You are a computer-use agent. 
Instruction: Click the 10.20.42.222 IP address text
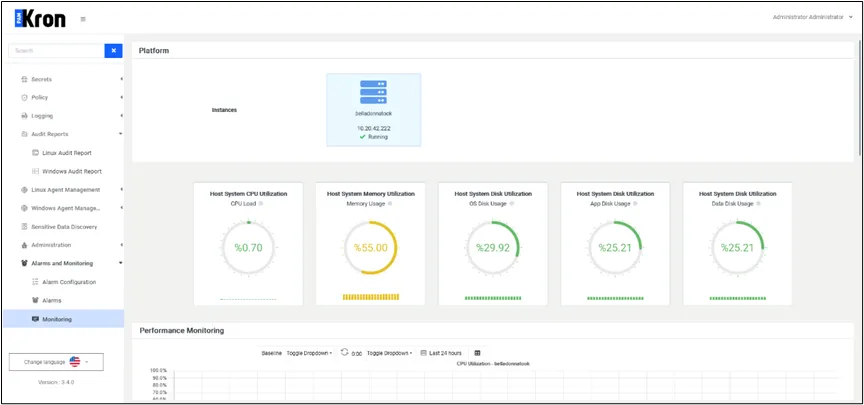[374, 128]
